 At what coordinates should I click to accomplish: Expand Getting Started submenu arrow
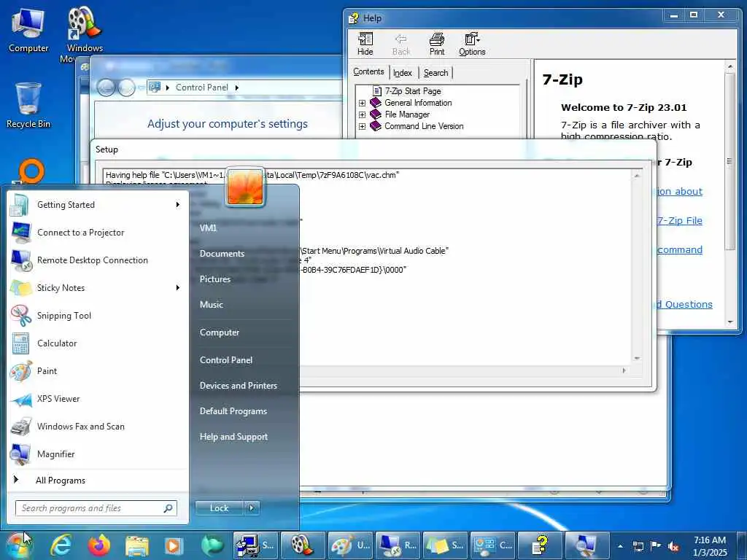[178, 205]
